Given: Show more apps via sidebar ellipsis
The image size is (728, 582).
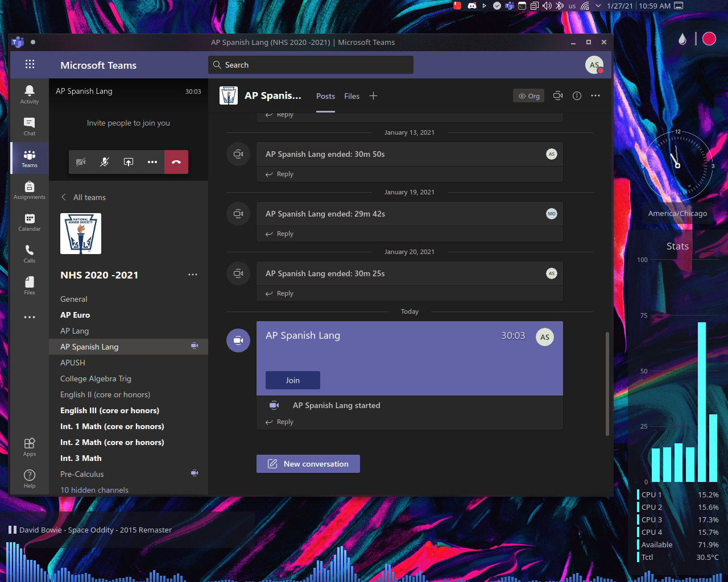Looking at the screenshot, I should click(30, 317).
